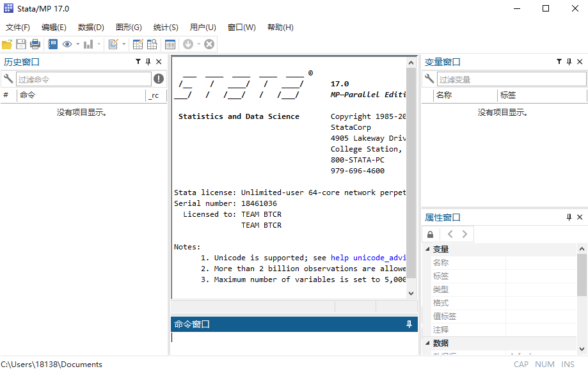Click the filter funnel icon in 变量窗口
This screenshot has height=369, width=588.
pyautogui.click(x=559, y=61)
